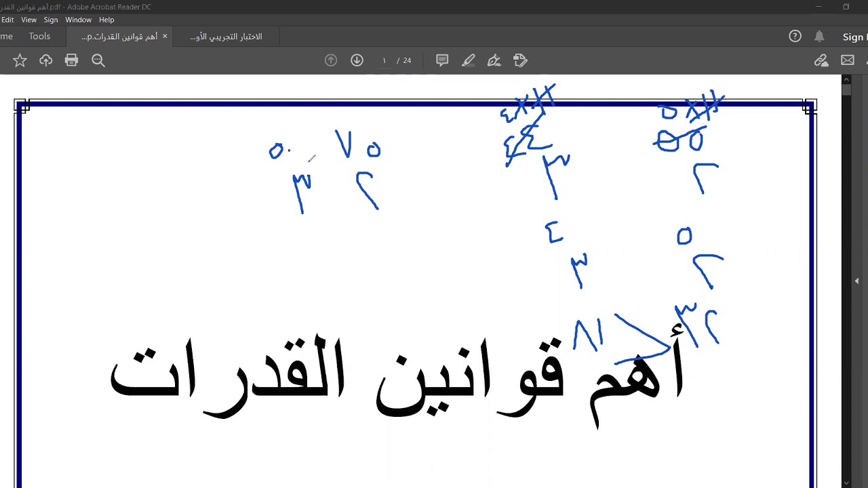Minimize the Acrobat Reader window
The width and height of the screenshot is (868, 488).
(819, 7)
